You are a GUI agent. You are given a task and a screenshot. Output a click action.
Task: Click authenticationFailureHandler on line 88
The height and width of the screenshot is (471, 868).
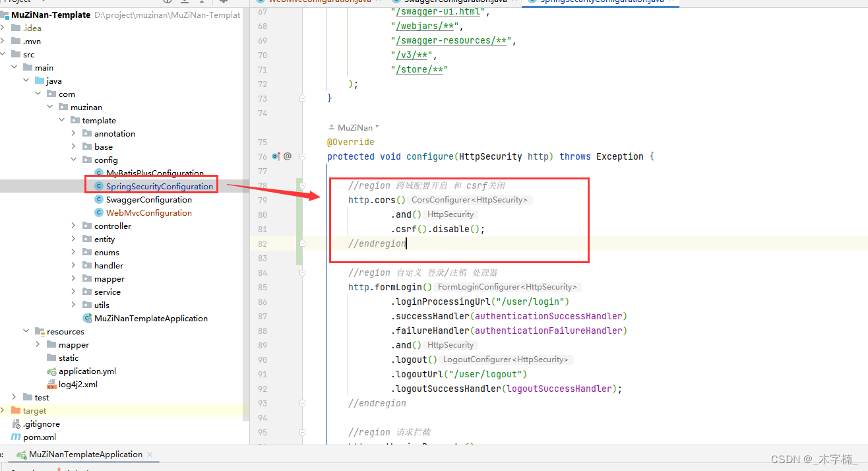click(548, 330)
